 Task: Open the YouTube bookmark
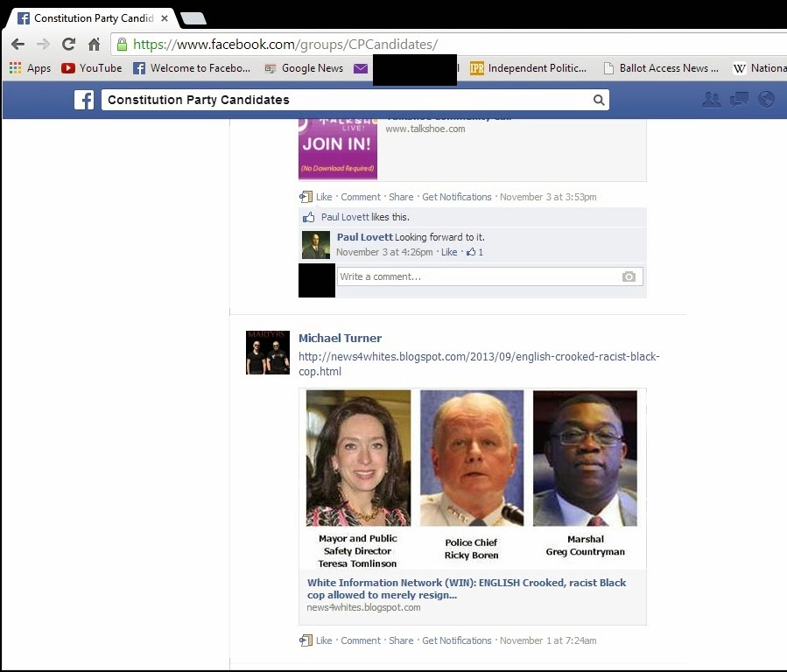tap(92, 68)
